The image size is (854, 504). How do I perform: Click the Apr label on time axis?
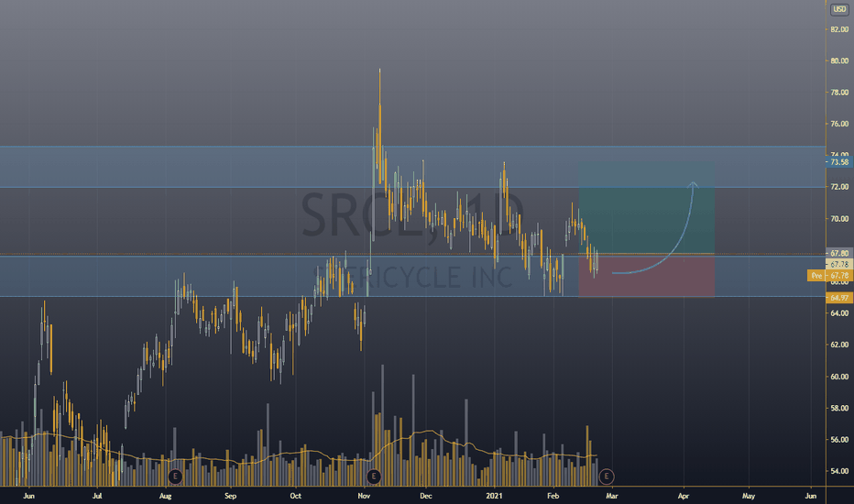pyautogui.click(x=683, y=496)
